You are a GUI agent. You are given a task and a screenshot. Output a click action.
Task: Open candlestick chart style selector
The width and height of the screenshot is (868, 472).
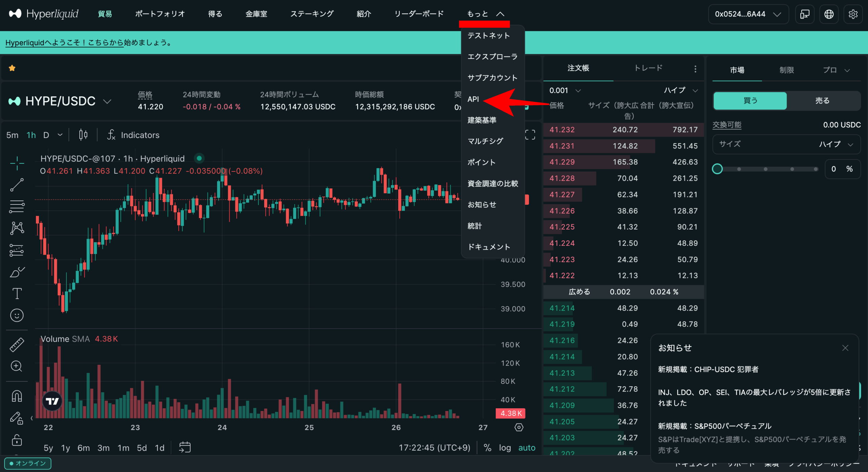coord(83,135)
